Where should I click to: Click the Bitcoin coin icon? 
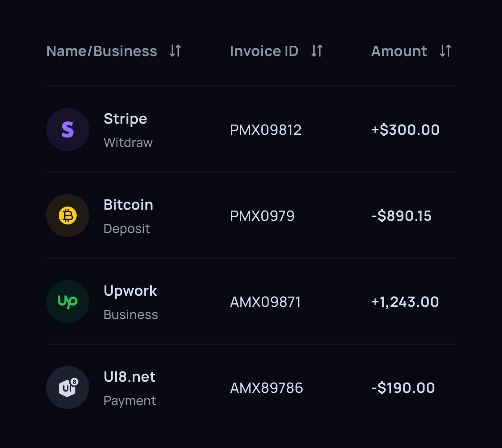68,216
